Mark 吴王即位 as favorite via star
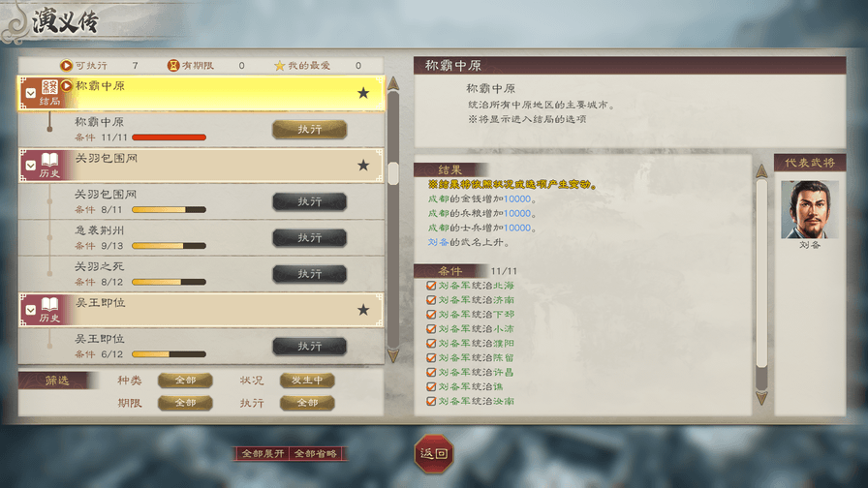Viewport: 868px width, 488px height. [x=363, y=310]
